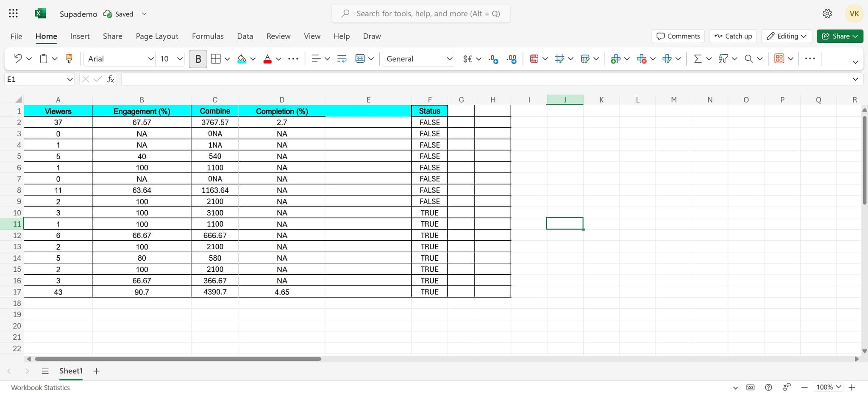Screen dimensions: 868x393
Task: Expand the font name Arial dropdown
Action: tap(150, 59)
